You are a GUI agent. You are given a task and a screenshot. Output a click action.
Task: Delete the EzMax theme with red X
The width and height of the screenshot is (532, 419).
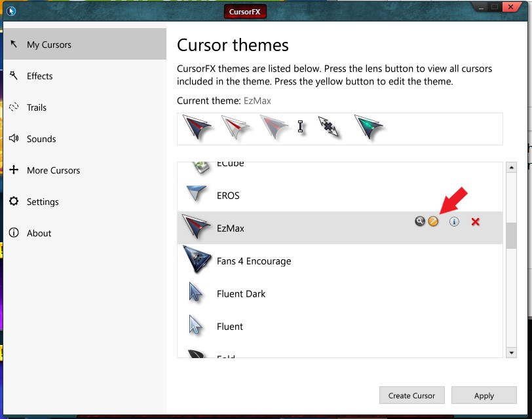coord(476,222)
